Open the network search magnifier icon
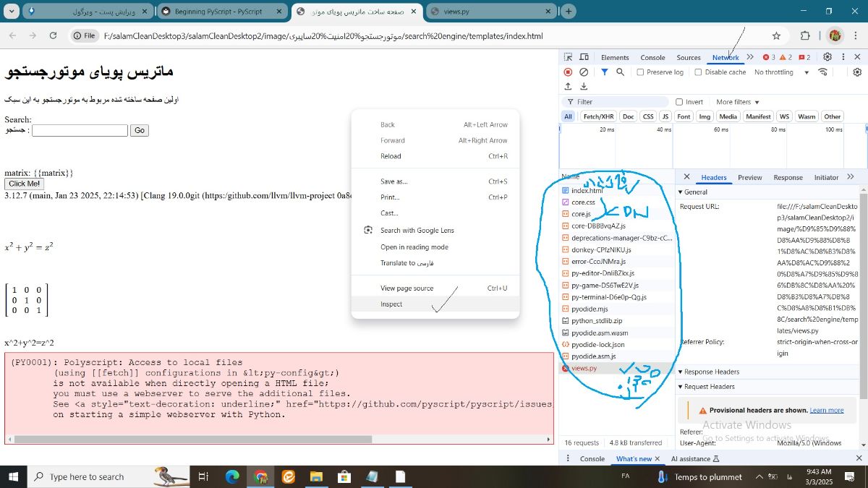Image resolution: width=868 pixels, height=488 pixels. point(620,72)
